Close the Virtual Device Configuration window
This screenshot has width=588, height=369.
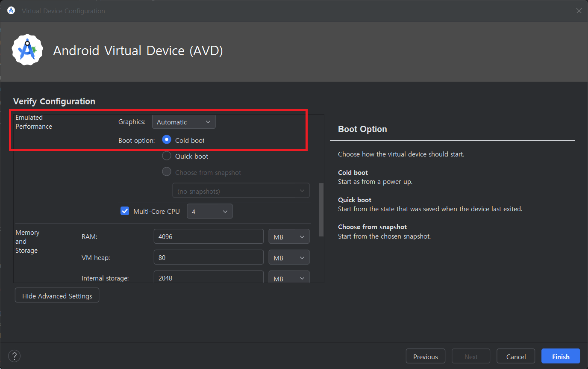pos(579,11)
